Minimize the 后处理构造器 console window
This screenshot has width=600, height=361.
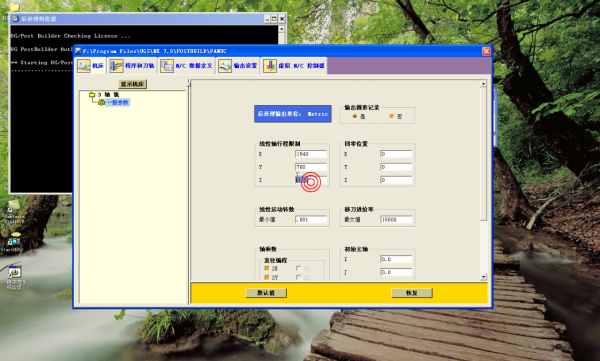pos(267,19)
